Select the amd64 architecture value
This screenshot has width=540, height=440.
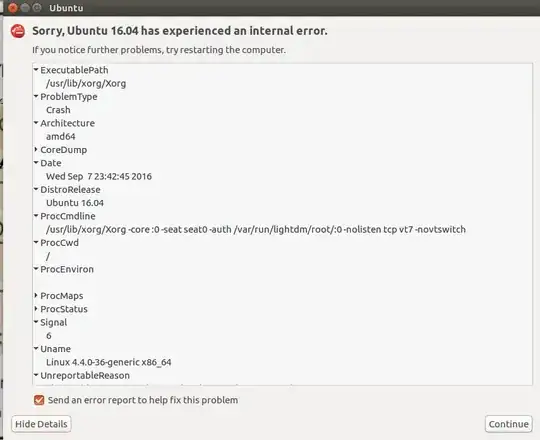click(x=61, y=136)
